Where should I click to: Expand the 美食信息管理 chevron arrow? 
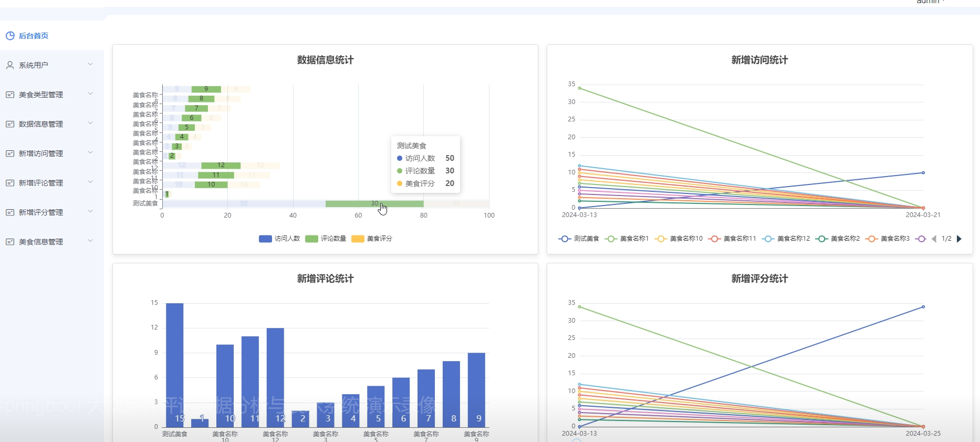point(90,241)
